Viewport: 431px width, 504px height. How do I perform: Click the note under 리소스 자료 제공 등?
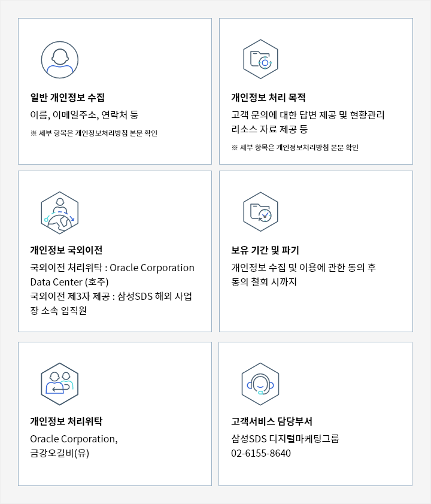tap(295, 147)
